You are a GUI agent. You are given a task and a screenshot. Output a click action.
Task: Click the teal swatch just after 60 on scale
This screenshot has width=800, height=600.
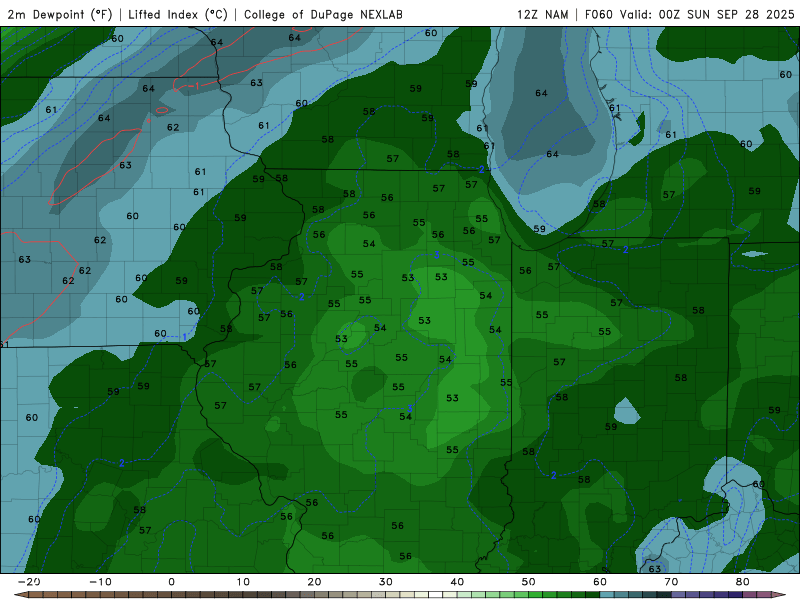coord(607,595)
